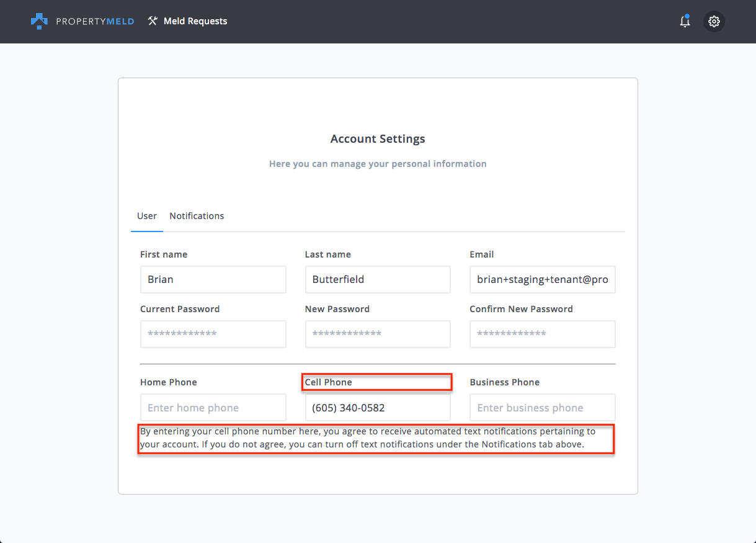The image size is (756, 543).
Task: Click the text notifications disclaimer paragraph
Action: (367, 438)
